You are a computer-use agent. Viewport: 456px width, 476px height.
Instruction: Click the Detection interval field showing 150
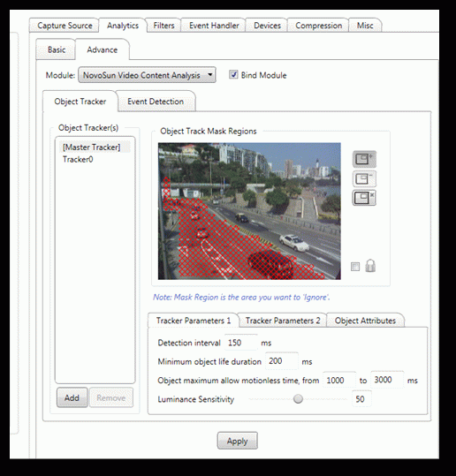click(241, 343)
